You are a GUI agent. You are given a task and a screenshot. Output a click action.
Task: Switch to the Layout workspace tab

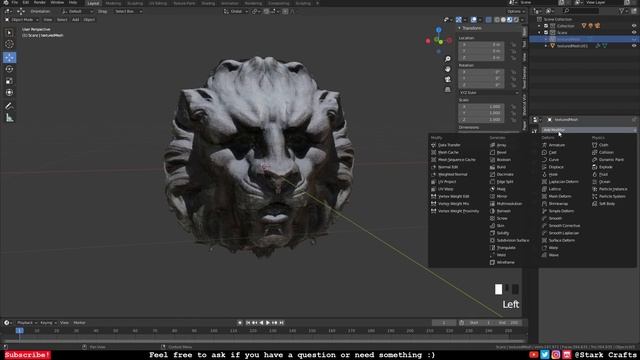click(x=93, y=3)
